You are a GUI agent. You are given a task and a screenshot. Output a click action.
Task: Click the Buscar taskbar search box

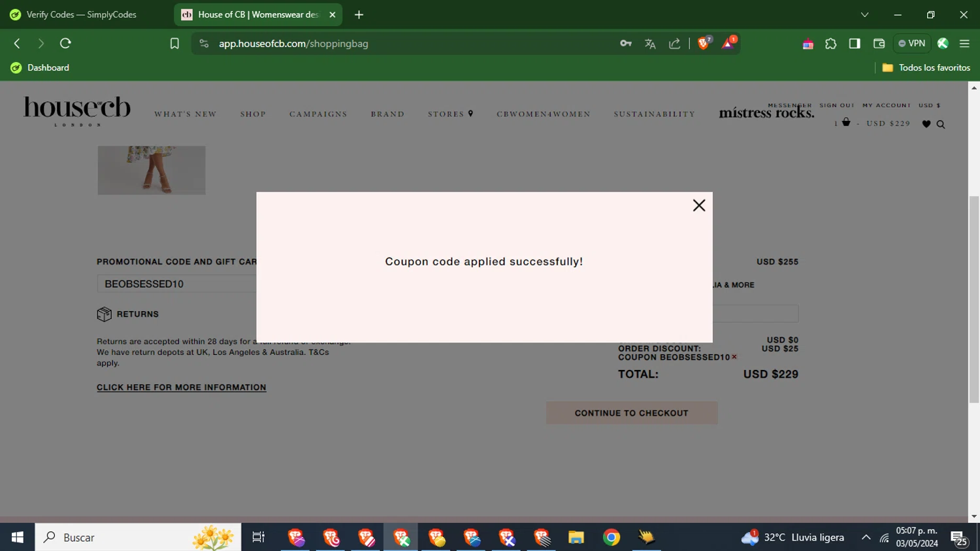(138, 537)
